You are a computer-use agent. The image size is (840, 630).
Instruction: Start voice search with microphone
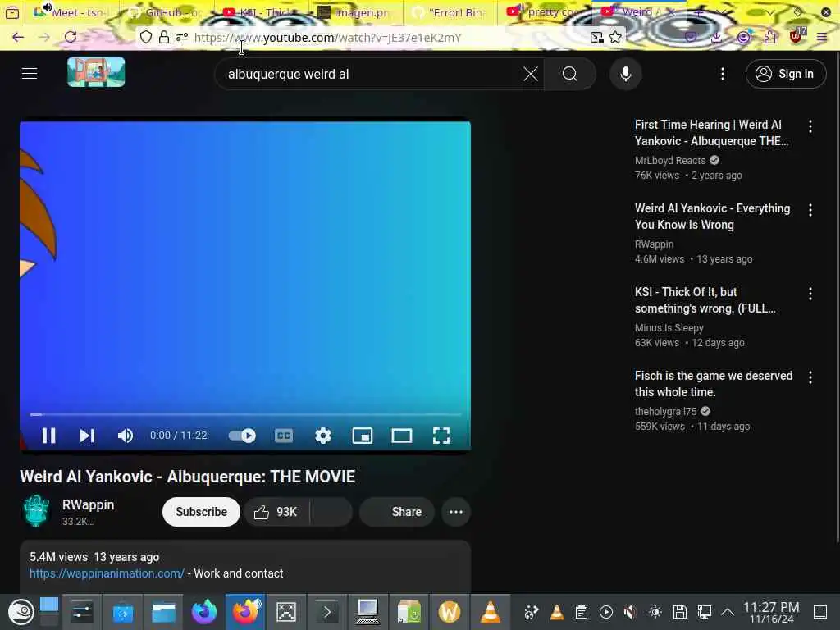(625, 74)
